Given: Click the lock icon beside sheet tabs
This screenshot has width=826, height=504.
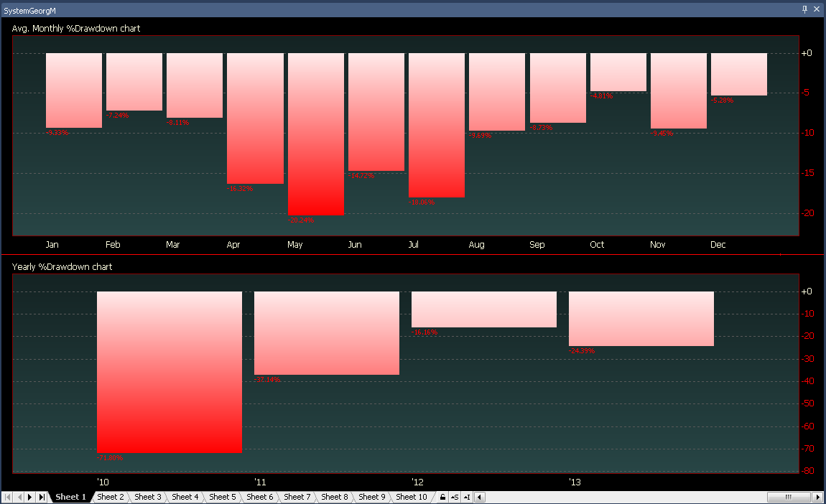Looking at the screenshot, I should coord(443,497).
